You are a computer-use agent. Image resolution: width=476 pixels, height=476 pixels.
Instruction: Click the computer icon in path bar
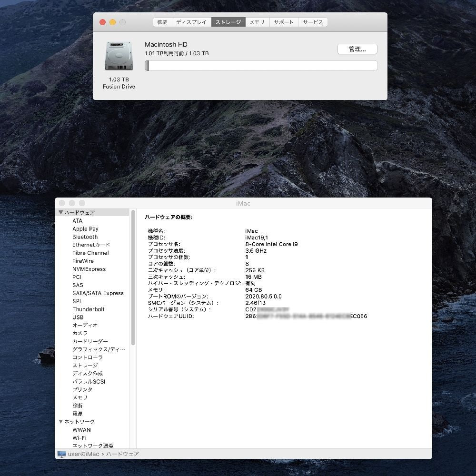(x=61, y=454)
